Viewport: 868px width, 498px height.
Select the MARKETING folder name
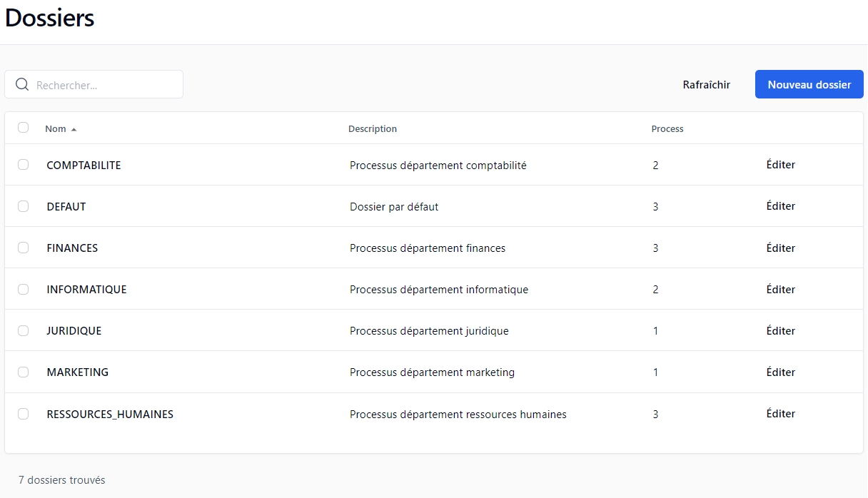coord(77,372)
